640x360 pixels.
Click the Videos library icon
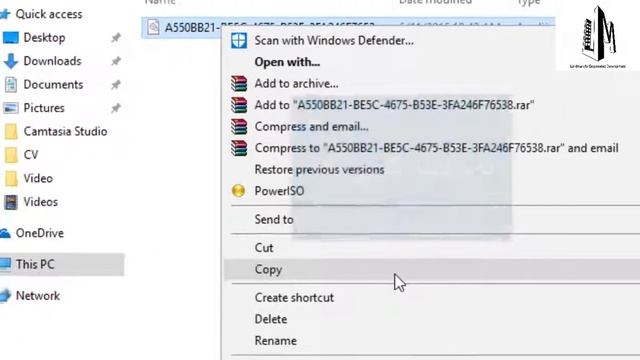tap(11, 202)
